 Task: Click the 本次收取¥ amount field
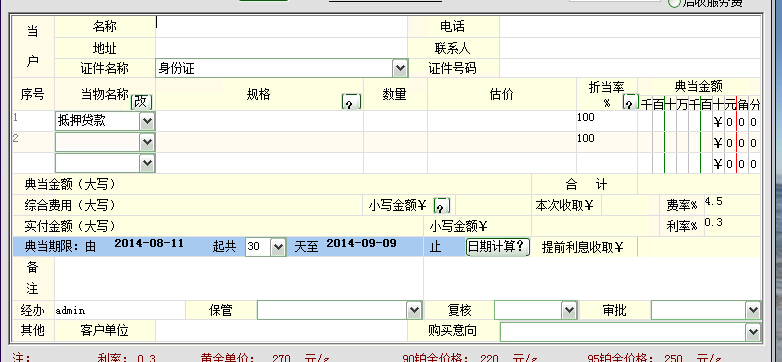click(x=630, y=205)
